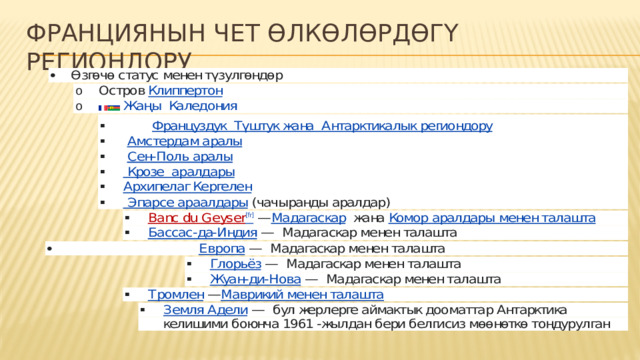Click the Европа link
640x360 pixels.
click(x=222, y=249)
